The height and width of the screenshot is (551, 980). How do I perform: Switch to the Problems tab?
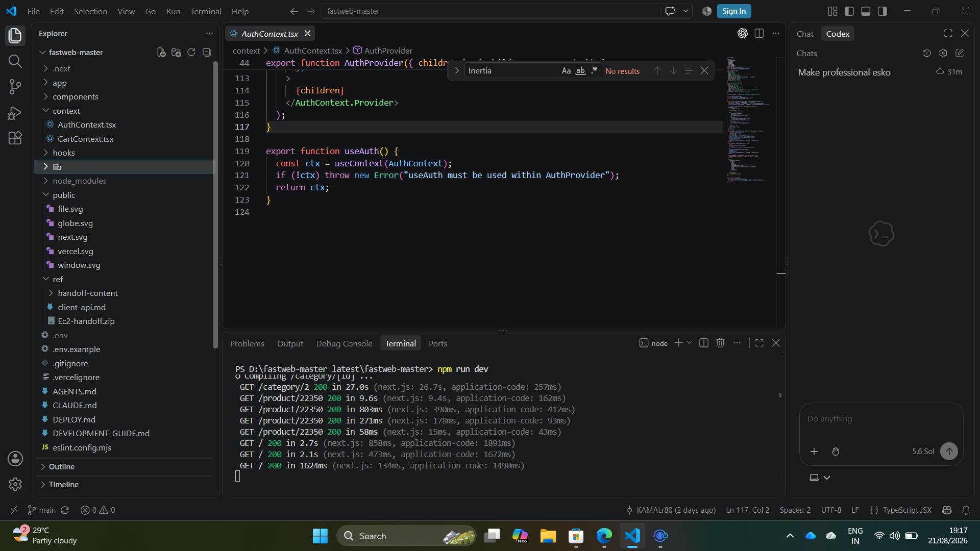pos(247,343)
